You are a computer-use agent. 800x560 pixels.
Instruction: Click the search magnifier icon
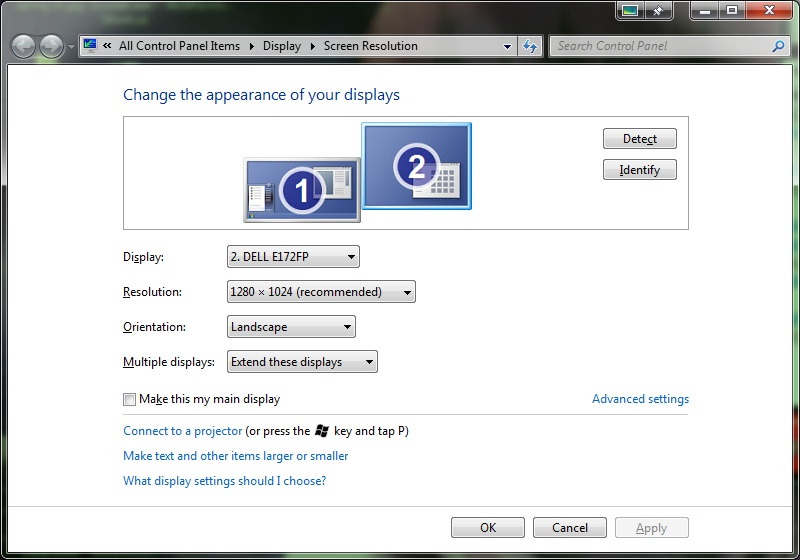779,46
